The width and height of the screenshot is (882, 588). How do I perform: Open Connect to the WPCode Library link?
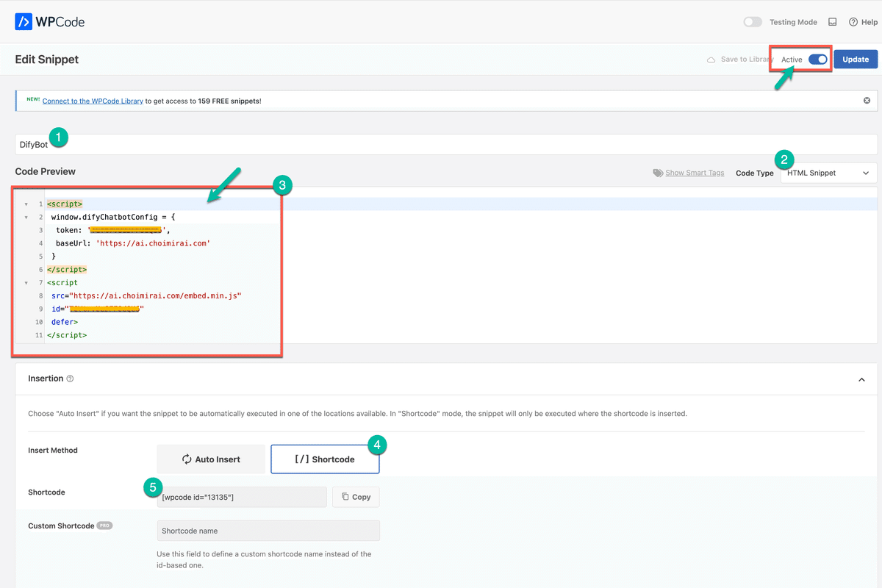(x=93, y=101)
